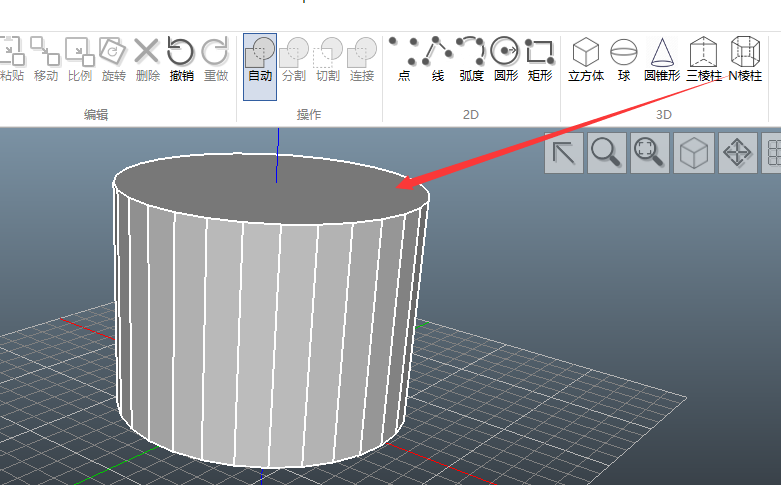Insert a Cone (圆锥形) 3D shape
This screenshot has height=485, width=781.
pyautogui.click(x=662, y=59)
